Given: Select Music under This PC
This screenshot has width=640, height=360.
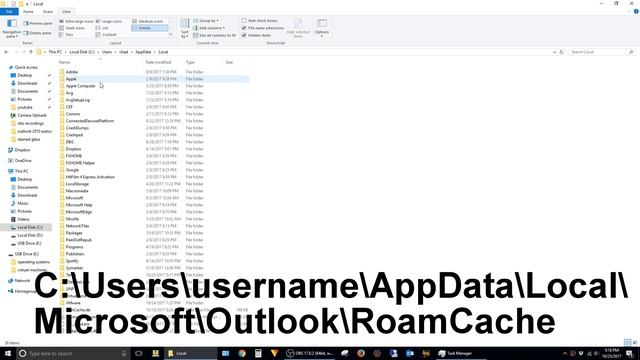Looking at the screenshot, I should coord(22,203).
